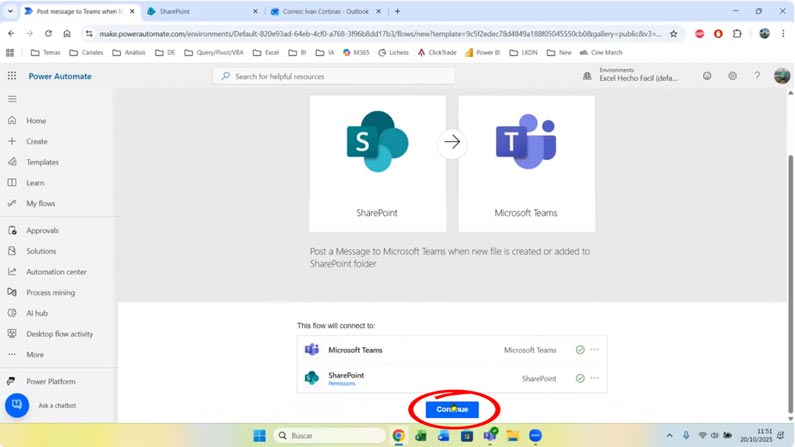Open Power Platform in sidebar

tap(51, 381)
